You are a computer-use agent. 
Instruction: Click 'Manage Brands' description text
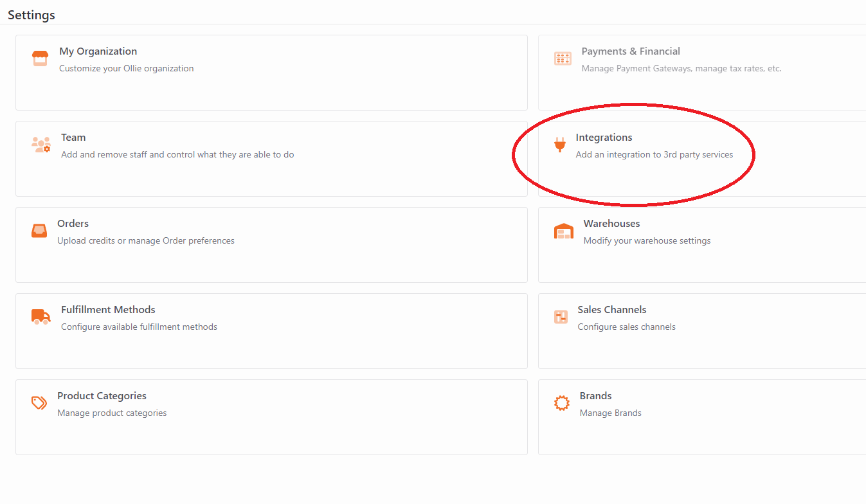[610, 413]
